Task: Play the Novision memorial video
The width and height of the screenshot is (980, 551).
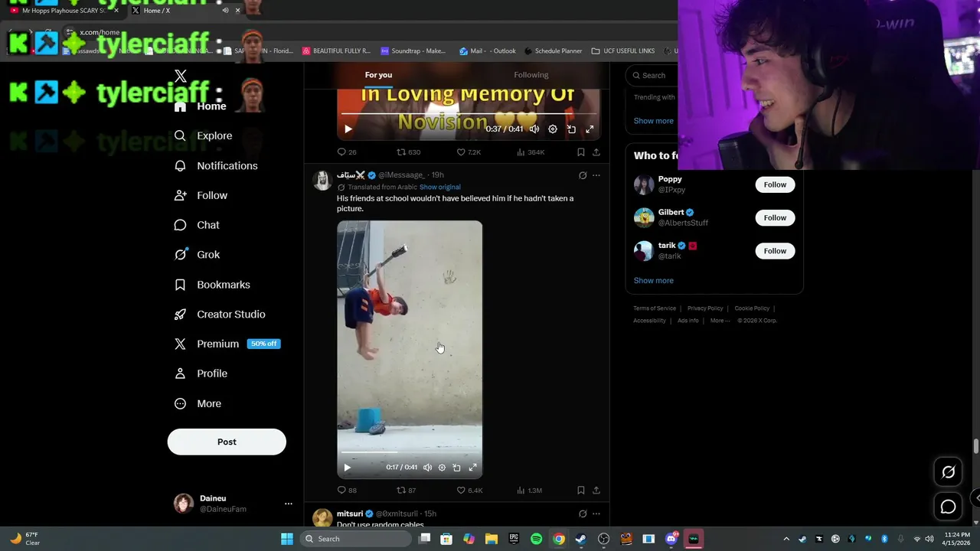Action: 348,129
